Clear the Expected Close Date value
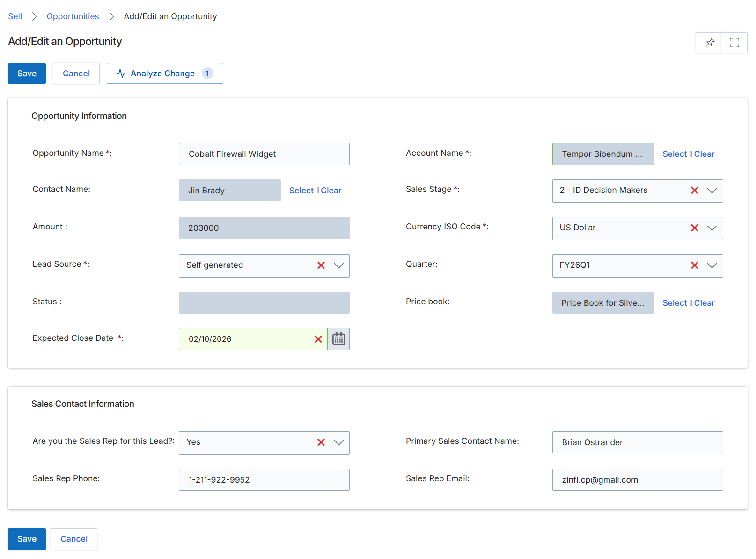 point(318,339)
